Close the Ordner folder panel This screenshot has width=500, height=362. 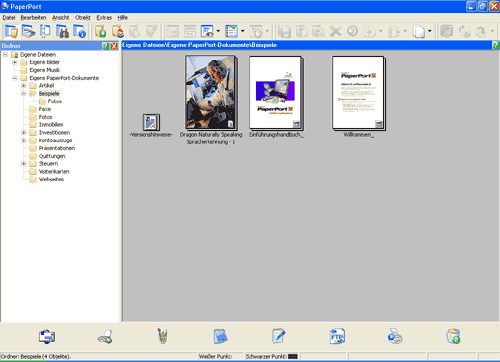114,46
